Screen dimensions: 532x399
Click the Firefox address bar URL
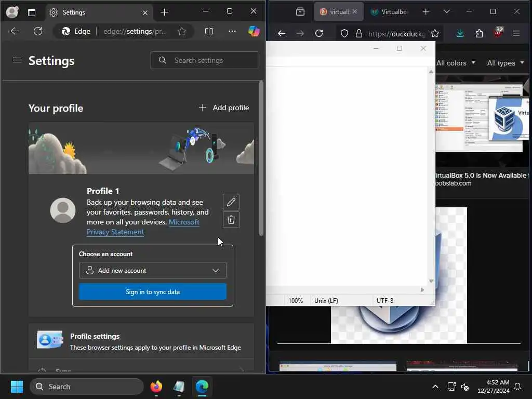396,34
